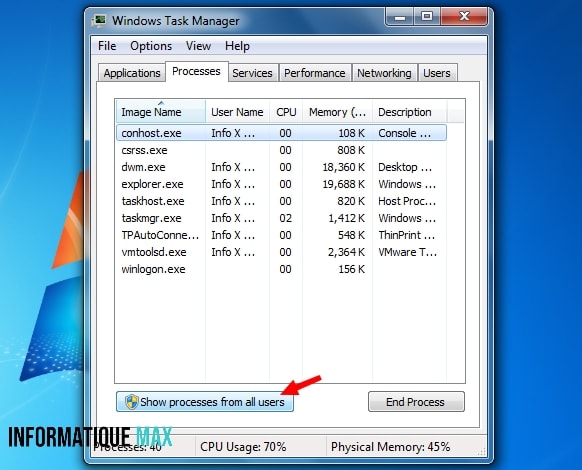Sort by User Name column header
582x470 pixels.
(238, 111)
